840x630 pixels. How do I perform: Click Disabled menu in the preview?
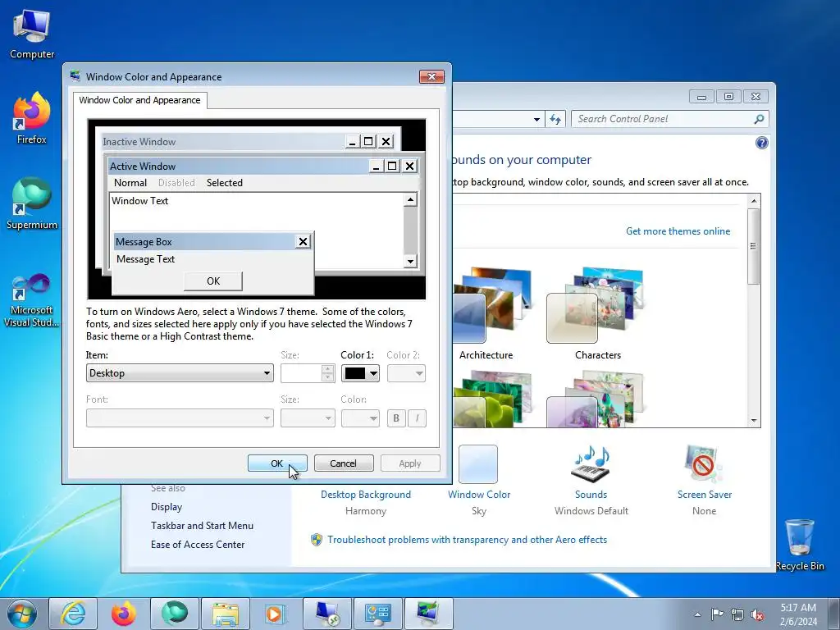point(176,183)
